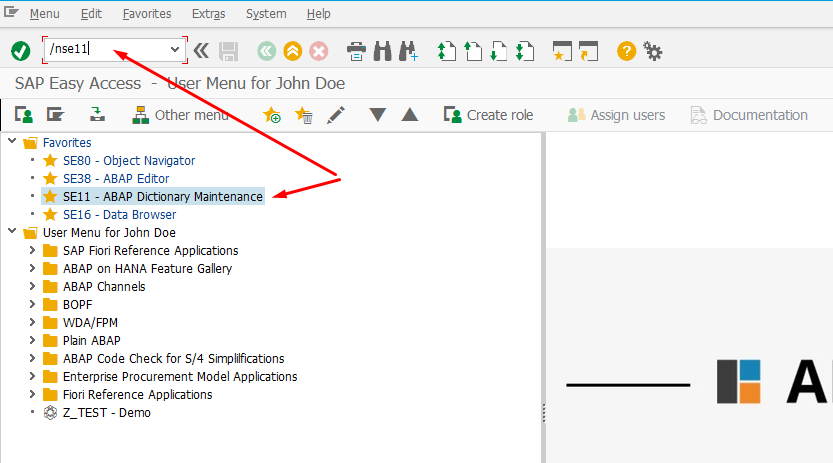833x463 pixels.
Task: Select the Z_TEST - Demo entry
Action: coord(107,413)
